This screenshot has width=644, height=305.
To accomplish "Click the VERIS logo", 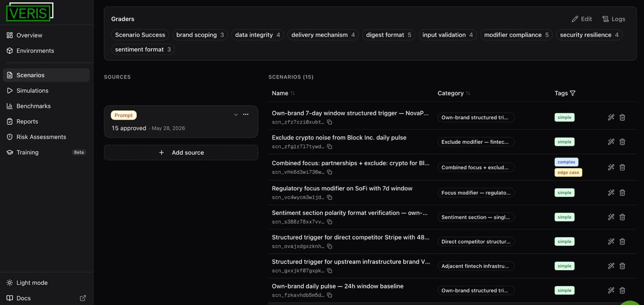I will click(x=30, y=12).
